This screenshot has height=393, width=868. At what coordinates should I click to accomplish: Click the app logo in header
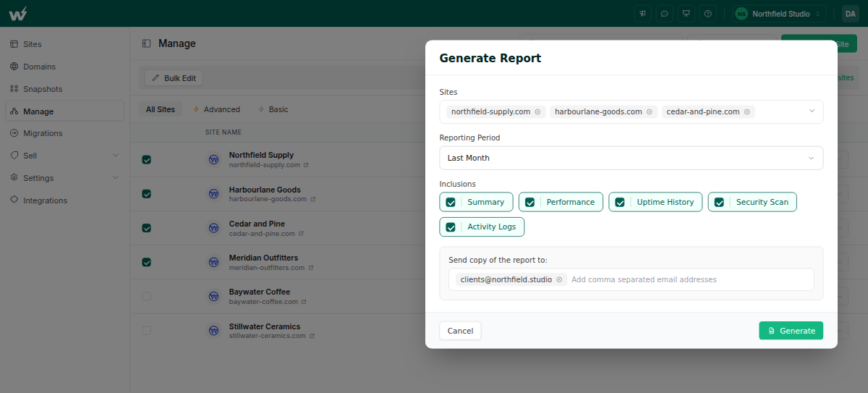point(18,13)
